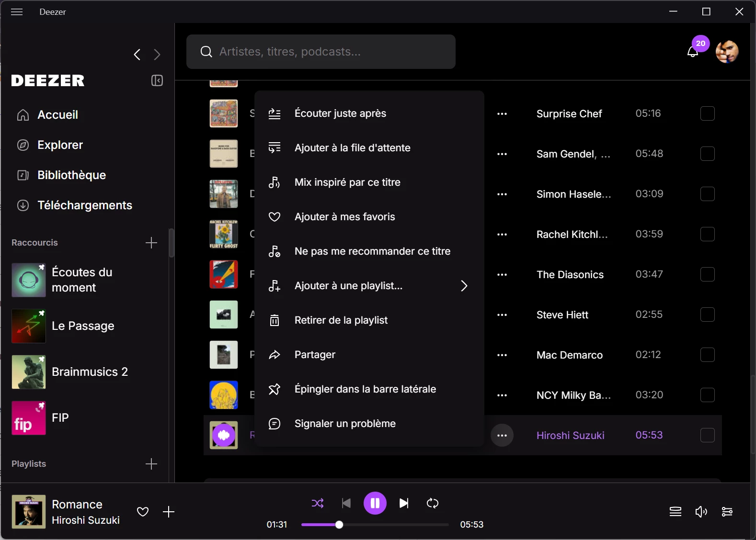756x540 pixels.
Task: Open options for Simon Hasele track
Action: [502, 194]
